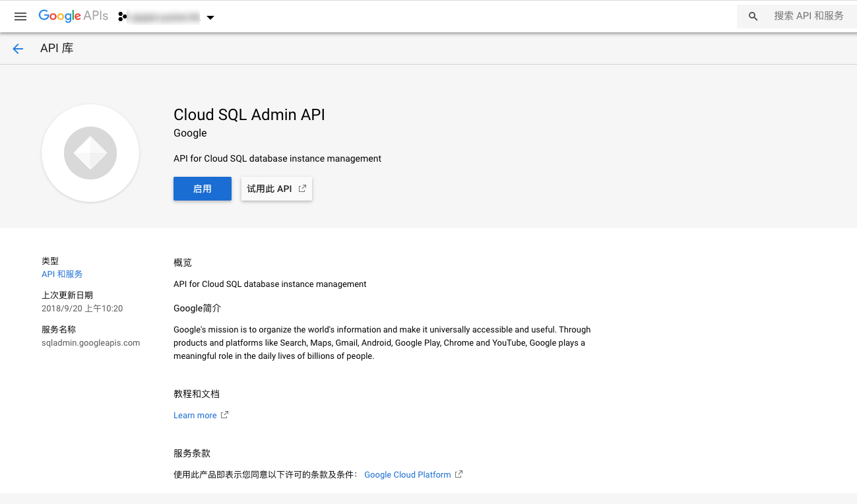Click the project hexagon dots icon
Image resolution: width=857 pixels, height=504 pixels.
pyautogui.click(x=122, y=17)
